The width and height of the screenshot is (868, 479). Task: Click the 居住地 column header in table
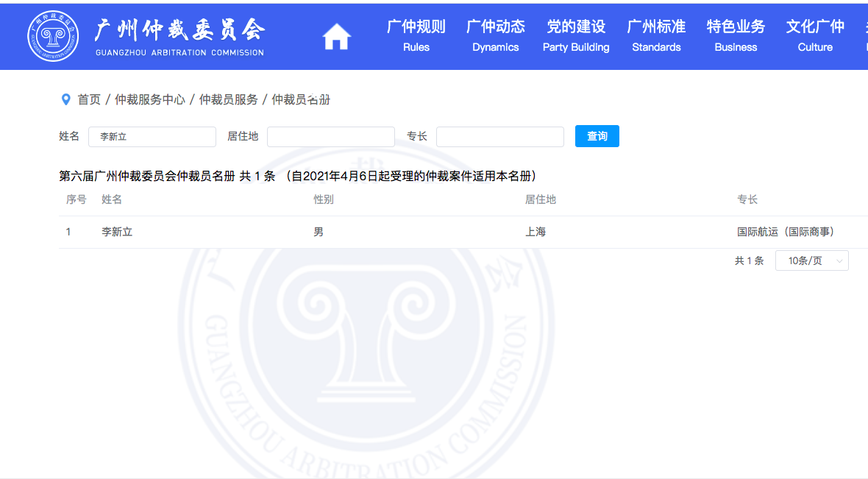coord(540,199)
